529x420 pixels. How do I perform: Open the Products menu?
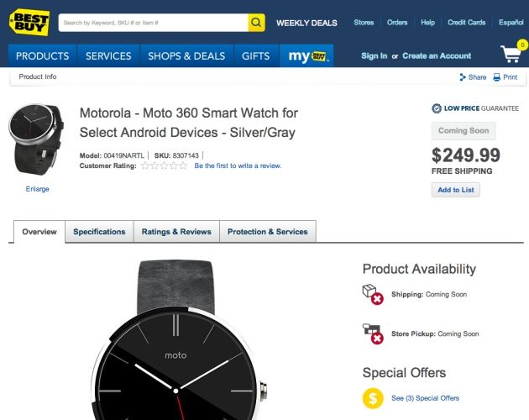[x=42, y=56]
